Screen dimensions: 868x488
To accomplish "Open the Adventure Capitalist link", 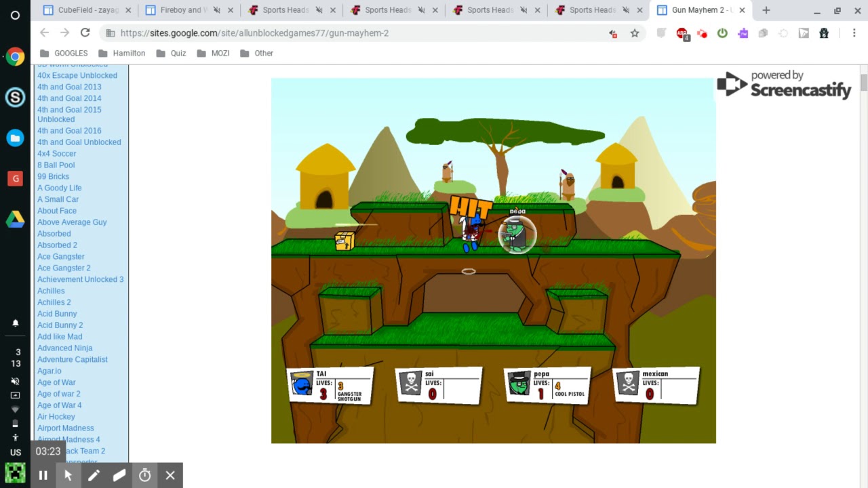I will [73, 359].
